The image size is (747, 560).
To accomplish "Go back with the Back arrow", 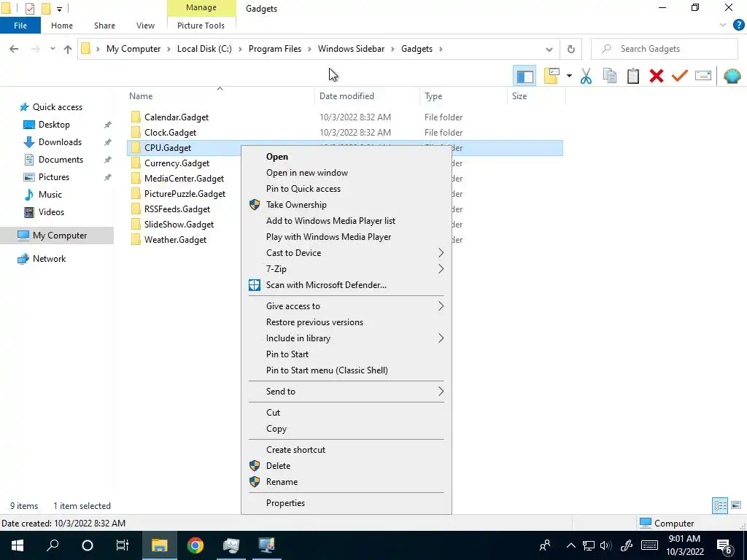I will click(14, 49).
